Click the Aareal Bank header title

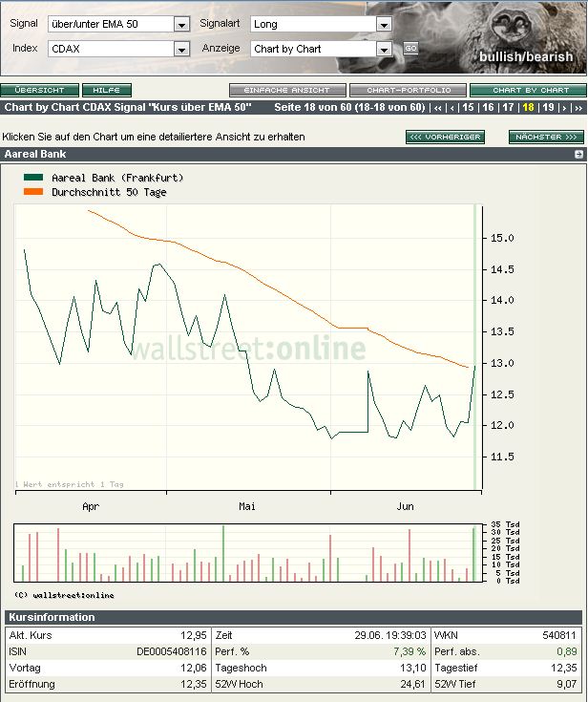[35, 154]
